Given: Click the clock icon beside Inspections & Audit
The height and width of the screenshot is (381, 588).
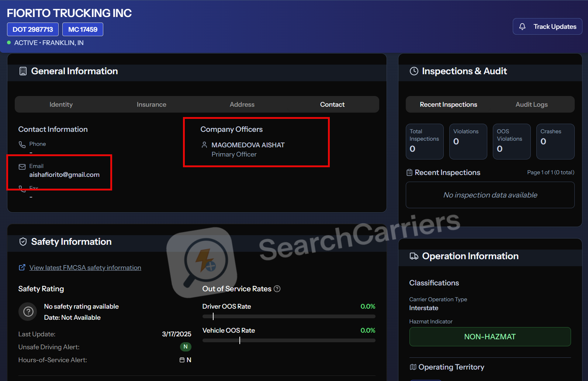Looking at the screenshot, I should tap(414, 71).
